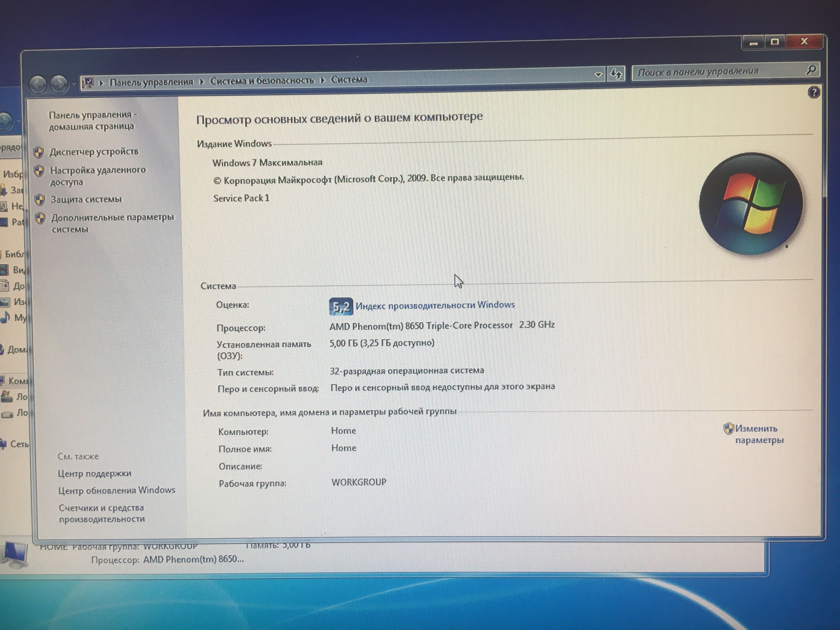Image resolution: width=840 pixels, height=630 pixels.
Task: Open Дополнительные параметры системы
Action: tap(112, 223)
